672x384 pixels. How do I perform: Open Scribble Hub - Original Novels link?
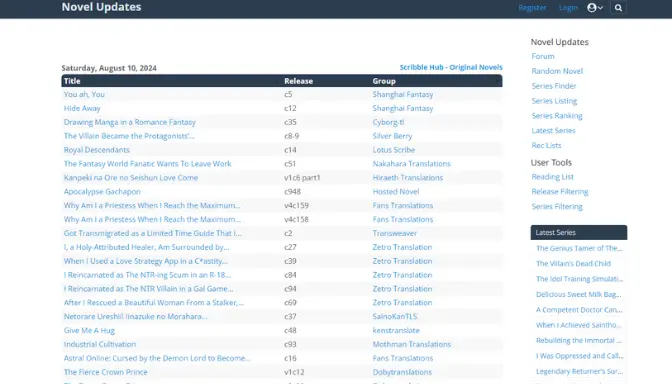click(x=451, y=67)
